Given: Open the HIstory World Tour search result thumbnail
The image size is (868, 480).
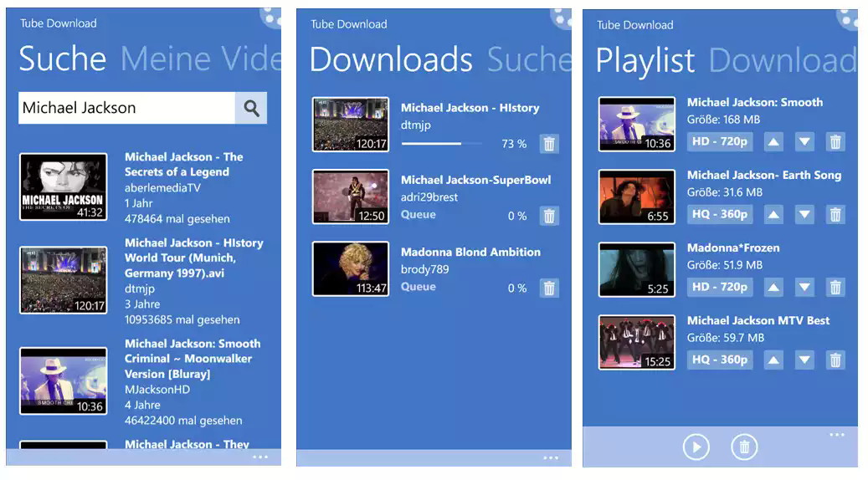Looking at the screenshot, I should (63, 280).
